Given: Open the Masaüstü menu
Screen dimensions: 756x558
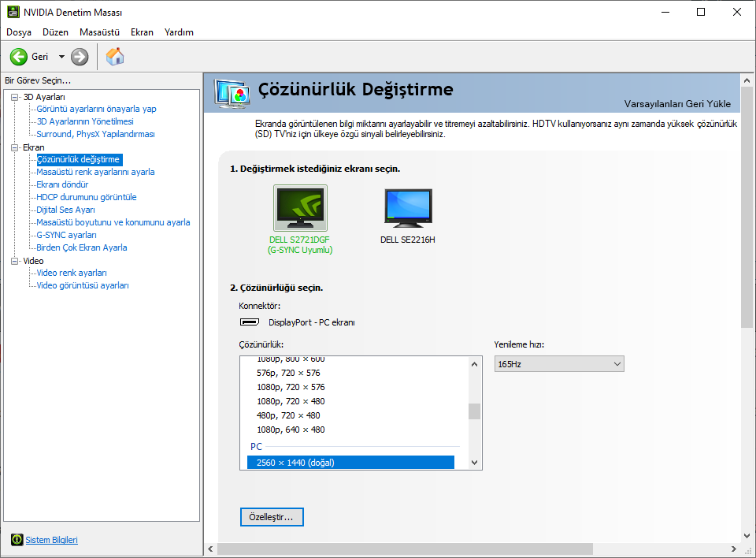Looking at the screenshot, I should click(x=99, y=32).
